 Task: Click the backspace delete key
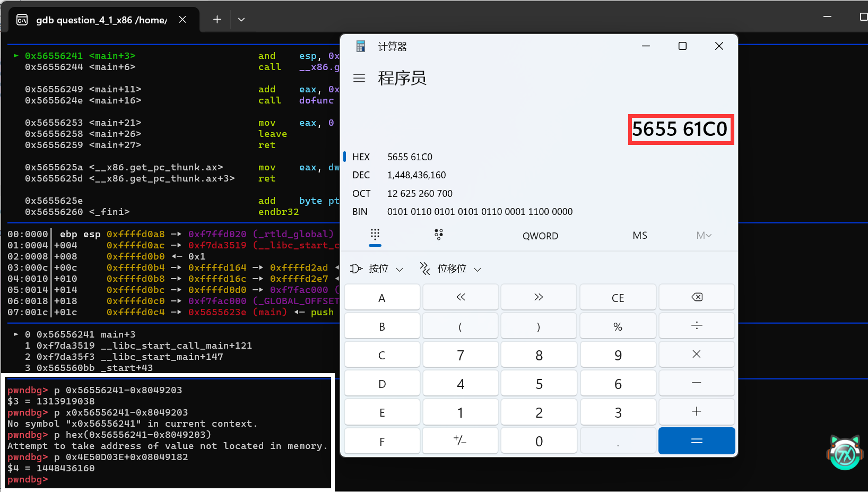[697, 297]
